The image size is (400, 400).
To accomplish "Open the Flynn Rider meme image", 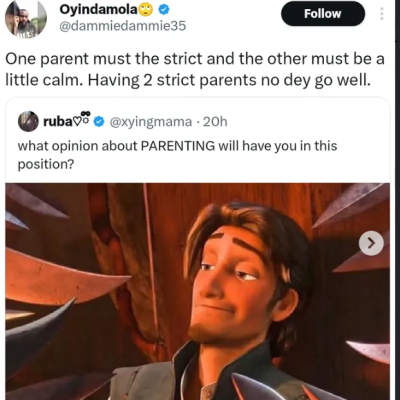I will click(198, 291).
